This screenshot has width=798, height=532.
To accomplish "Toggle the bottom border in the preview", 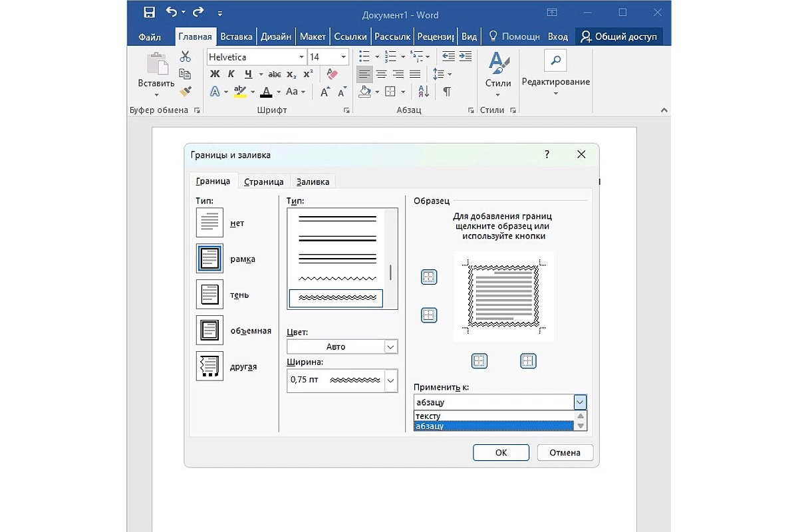I will [x=429, y=315].
